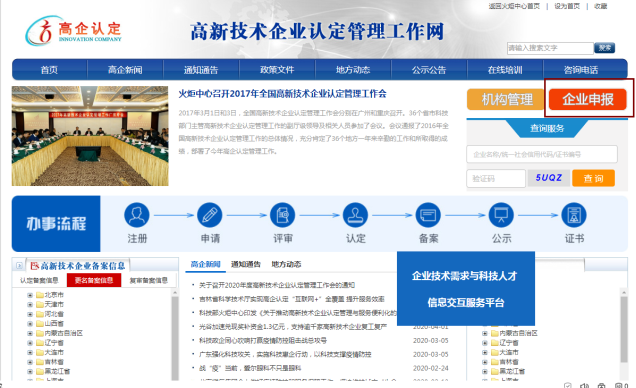Expand the 河北省 node in left tree
The image size is (636, 388).
[x=30, y=314]
